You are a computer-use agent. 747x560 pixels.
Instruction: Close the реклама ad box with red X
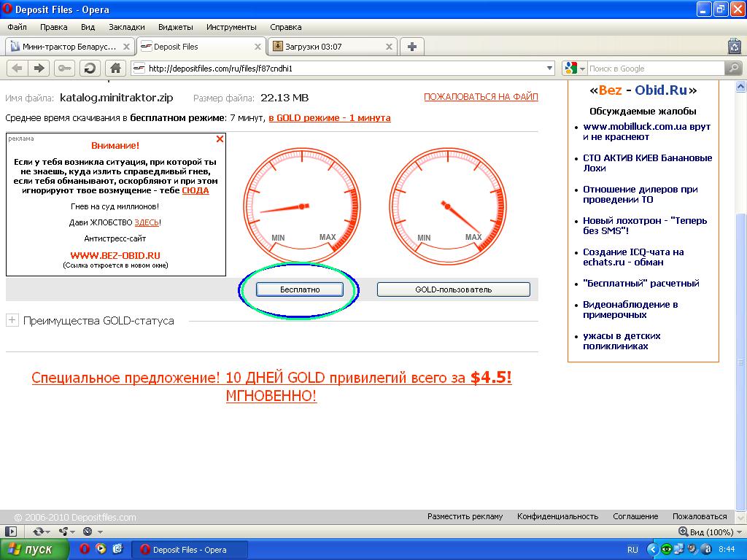220,139
